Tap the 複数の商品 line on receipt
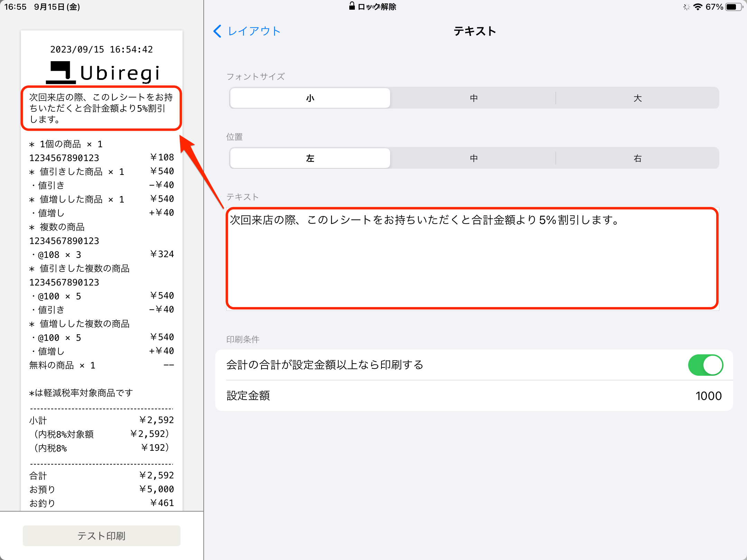The height and width of the screenshot is (560, 747). [x=57, y=227]
